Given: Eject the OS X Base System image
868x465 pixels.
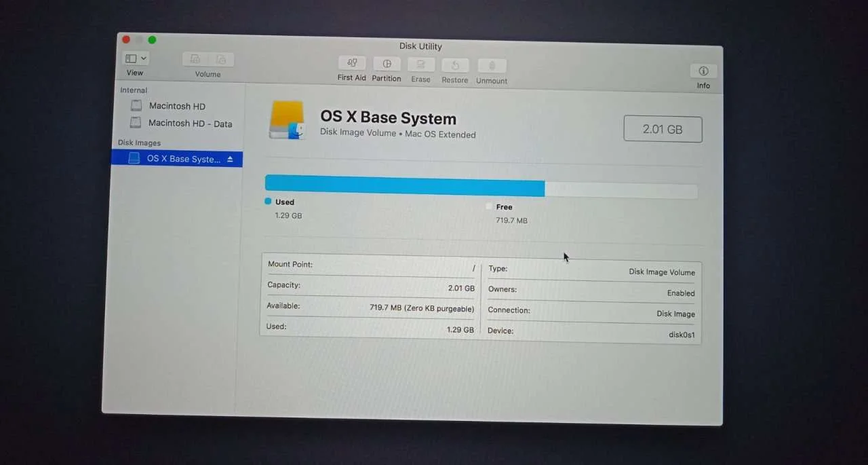Looking at the screenshot, I should pyautogui.click(x=230, y=159).
